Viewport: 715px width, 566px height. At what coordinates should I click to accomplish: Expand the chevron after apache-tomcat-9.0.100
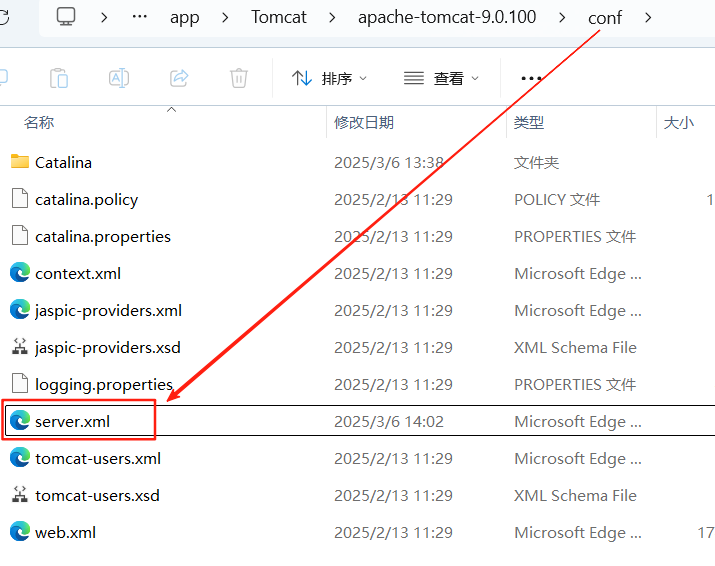(562, 17)
